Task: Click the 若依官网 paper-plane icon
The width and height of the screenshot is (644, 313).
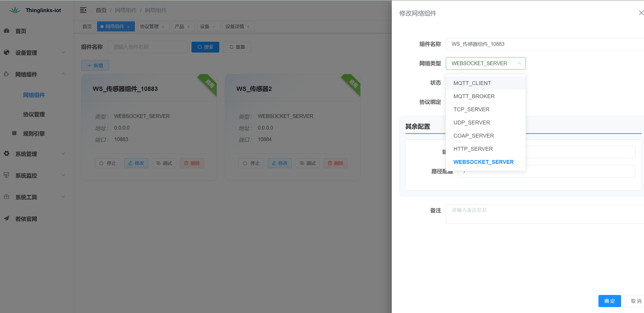Action: tap(6, 219)
